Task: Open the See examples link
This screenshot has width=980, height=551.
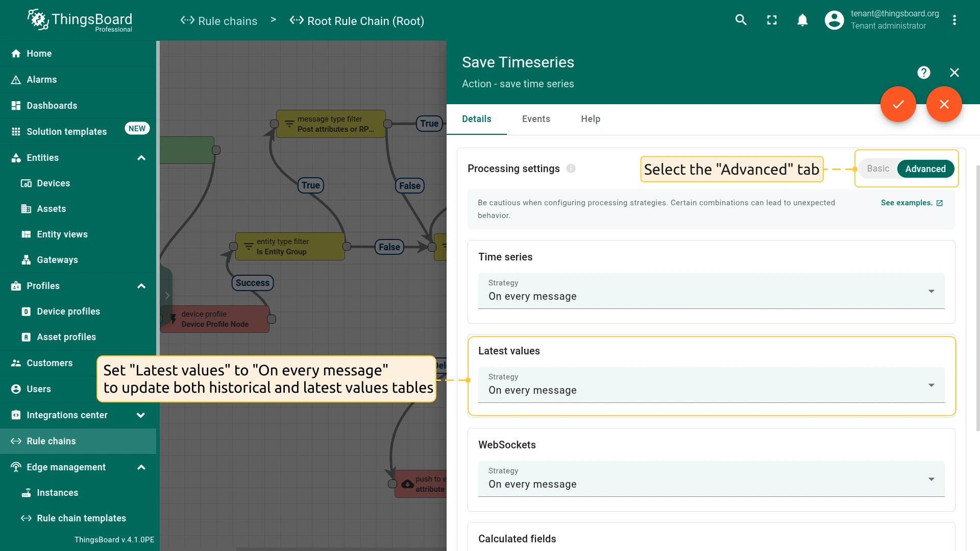Action: pyautogui.click(x=912, y=203)
